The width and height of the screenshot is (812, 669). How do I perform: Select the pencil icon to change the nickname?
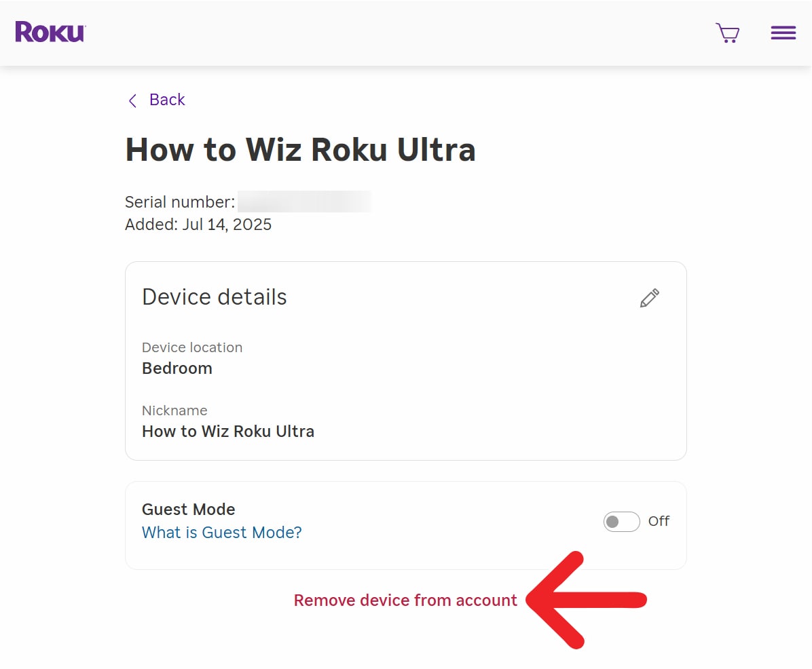pyautogui.click(x=649, y=298)
